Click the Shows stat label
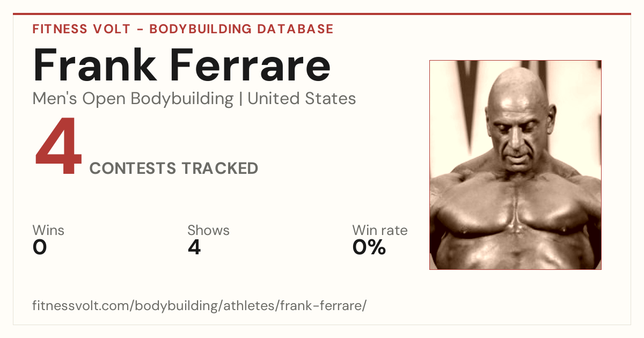This screenshot has width=644, height=338. tap(208, 230)
